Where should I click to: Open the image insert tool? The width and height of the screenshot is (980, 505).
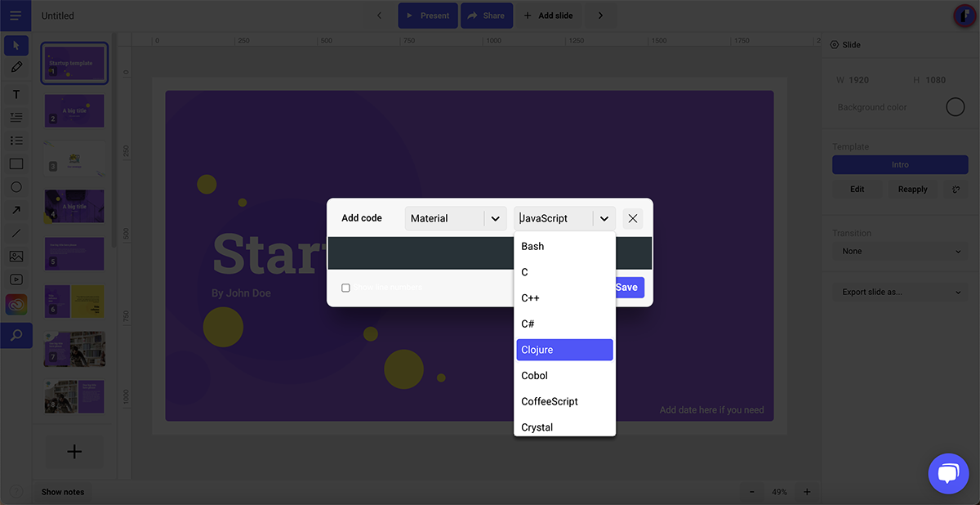(x=16, y=256)
